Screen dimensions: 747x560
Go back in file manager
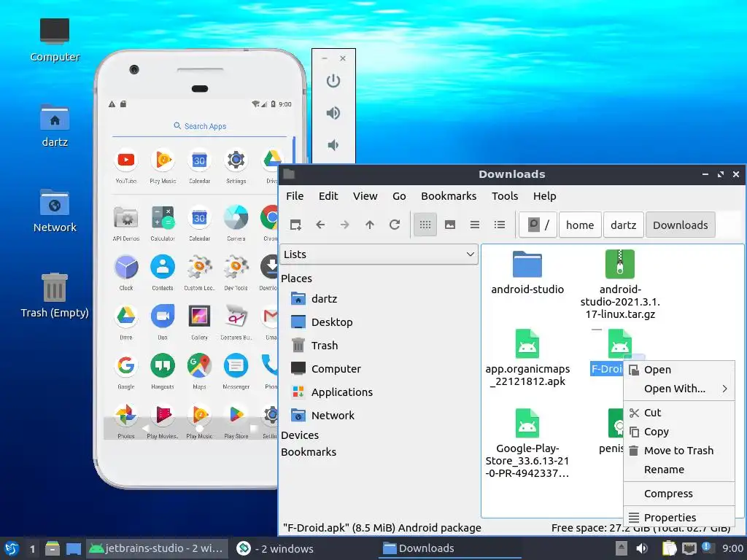click(x=320, y=225)
